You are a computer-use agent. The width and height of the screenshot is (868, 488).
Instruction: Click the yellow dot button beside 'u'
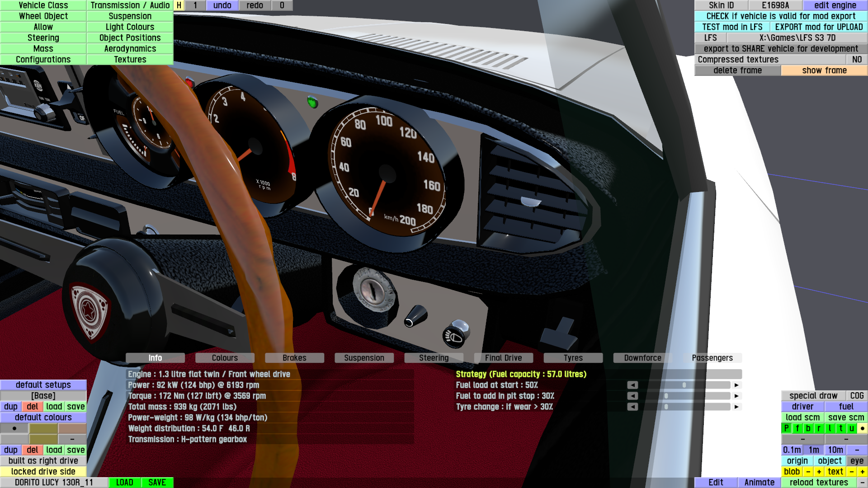[x=863, y=428]
